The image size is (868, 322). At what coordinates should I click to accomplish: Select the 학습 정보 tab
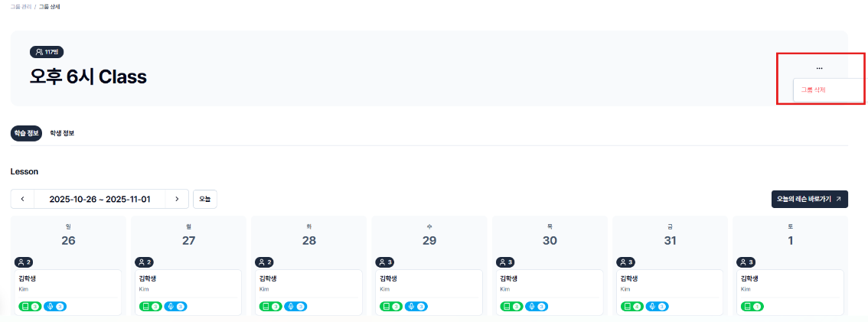click(26, 133)
